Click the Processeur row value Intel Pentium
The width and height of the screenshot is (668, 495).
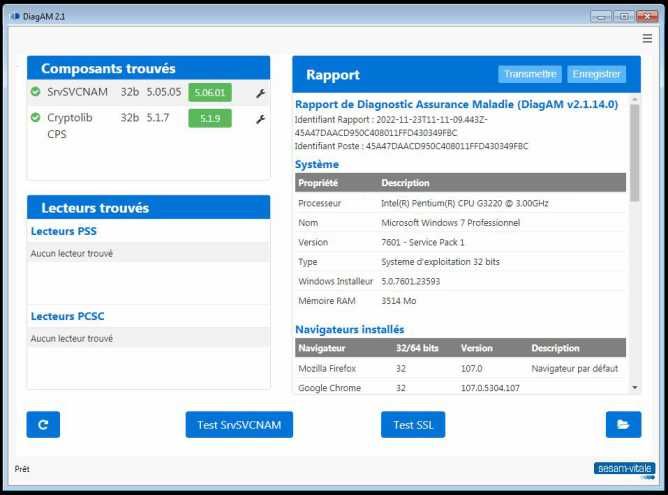pos(465,203)
